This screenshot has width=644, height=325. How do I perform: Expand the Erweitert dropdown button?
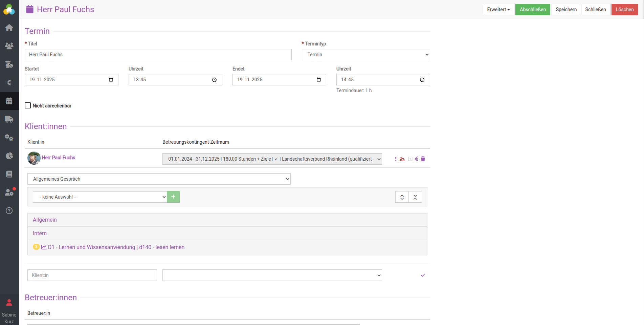[498, 9]
